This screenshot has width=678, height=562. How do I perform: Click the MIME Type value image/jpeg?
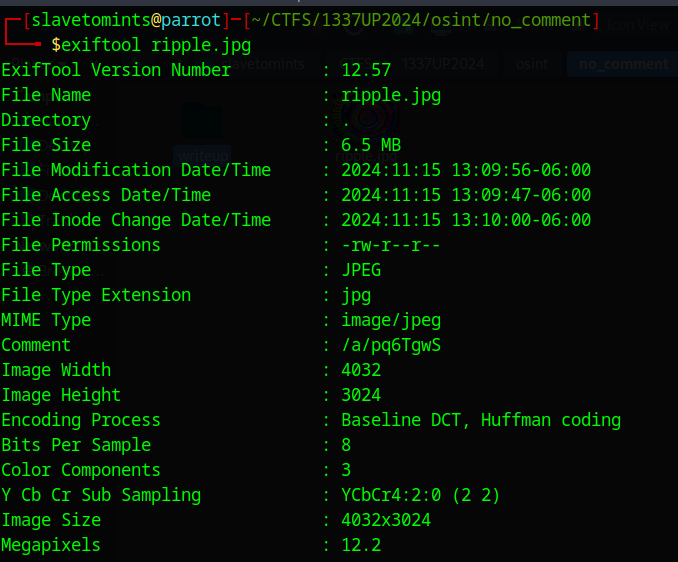tap(391, 321)
